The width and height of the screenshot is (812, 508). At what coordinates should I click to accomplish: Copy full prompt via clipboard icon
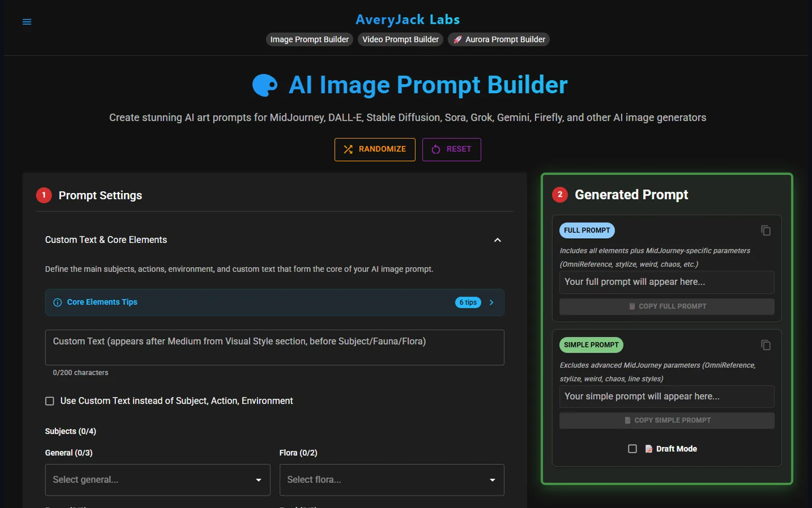[x=766, y=231]
